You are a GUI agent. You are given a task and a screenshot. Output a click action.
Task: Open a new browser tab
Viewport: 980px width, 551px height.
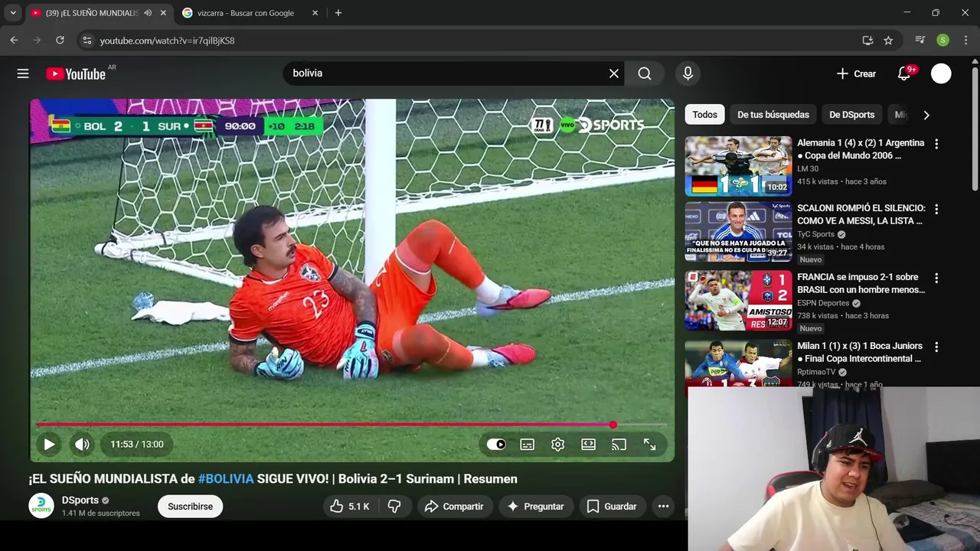coord(338,13)
